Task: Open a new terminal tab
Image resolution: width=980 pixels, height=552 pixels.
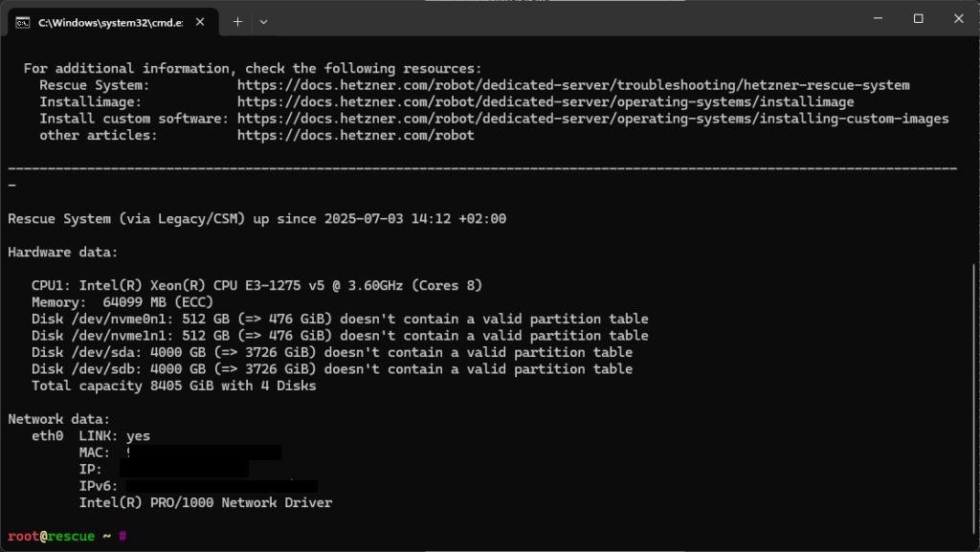Action: coord(237,22)
